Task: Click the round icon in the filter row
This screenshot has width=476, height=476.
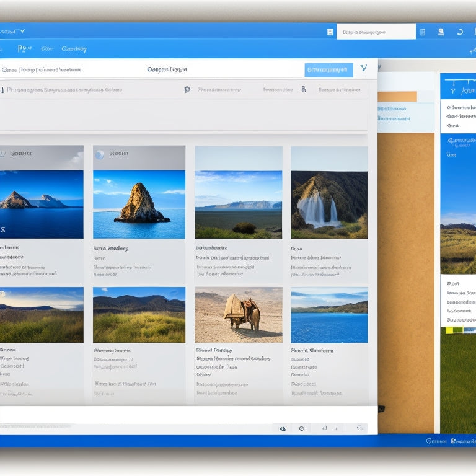Action: (x=187, y=90)
